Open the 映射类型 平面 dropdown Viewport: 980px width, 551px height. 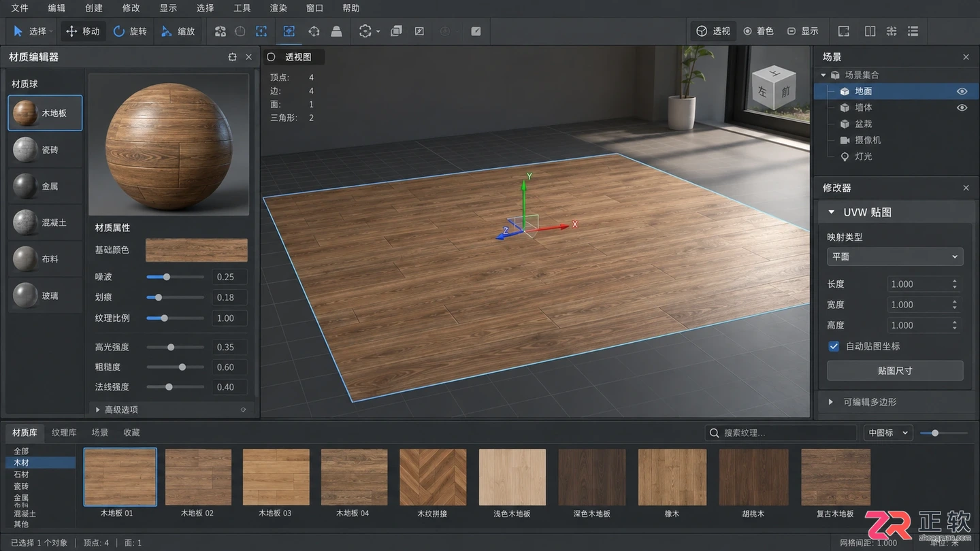[895, 256]
